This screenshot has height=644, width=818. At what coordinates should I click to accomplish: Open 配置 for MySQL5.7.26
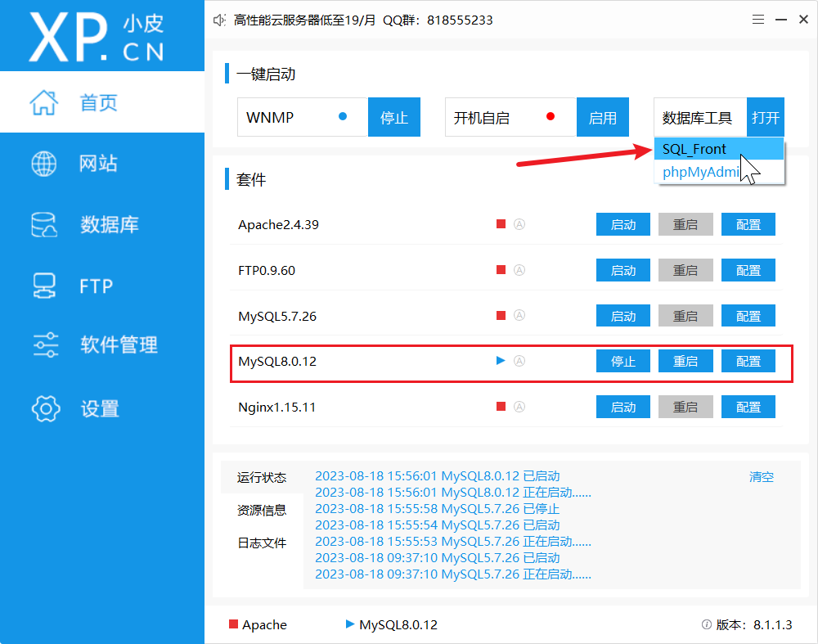pos(748,316)
